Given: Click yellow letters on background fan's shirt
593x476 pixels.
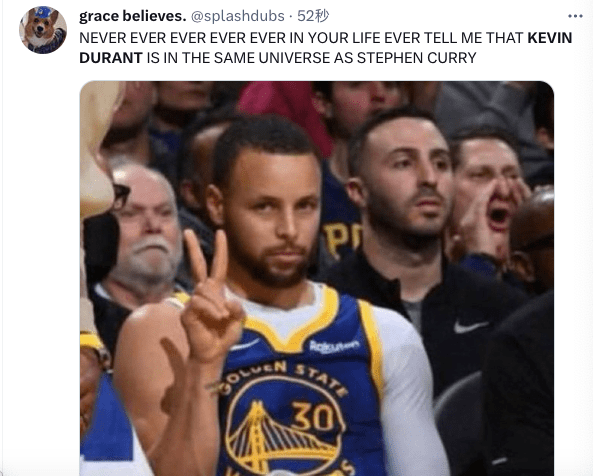Looking at the screenshot, I should 342,237.
